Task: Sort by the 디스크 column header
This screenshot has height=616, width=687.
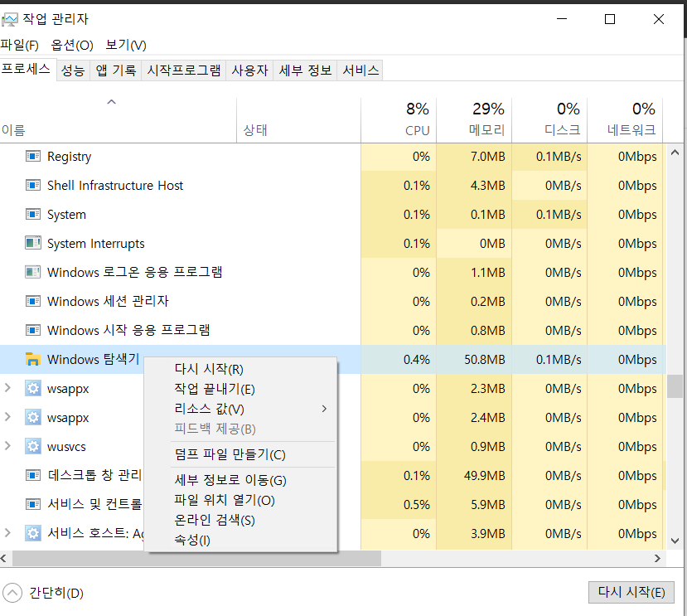Action: [549, 120]
